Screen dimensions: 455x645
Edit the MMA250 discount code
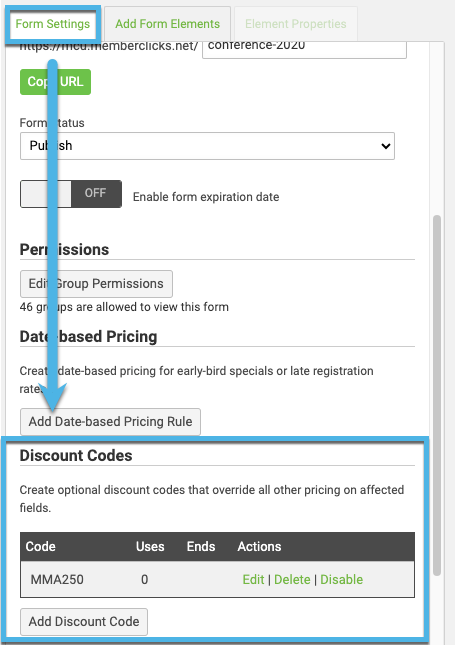[253, 579]
